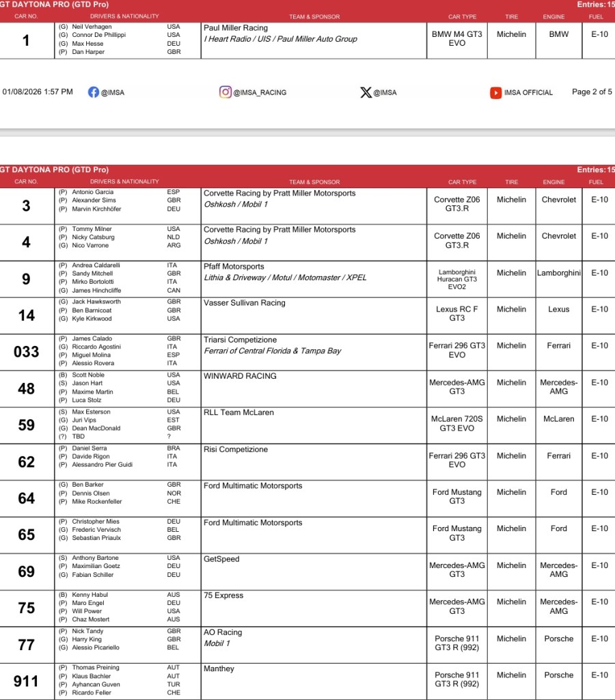615x700 pixels.
Task: Select the RLL Team McLaren team name
Action: pos(238,413)
